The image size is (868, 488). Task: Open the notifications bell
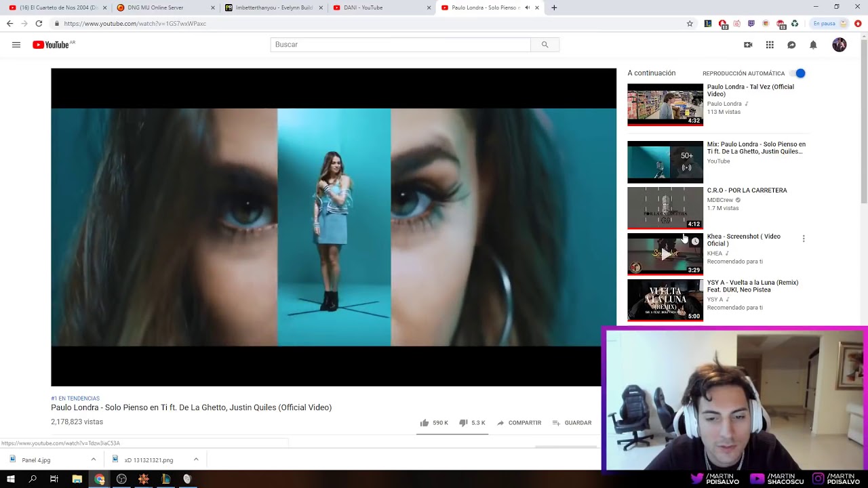813,45
